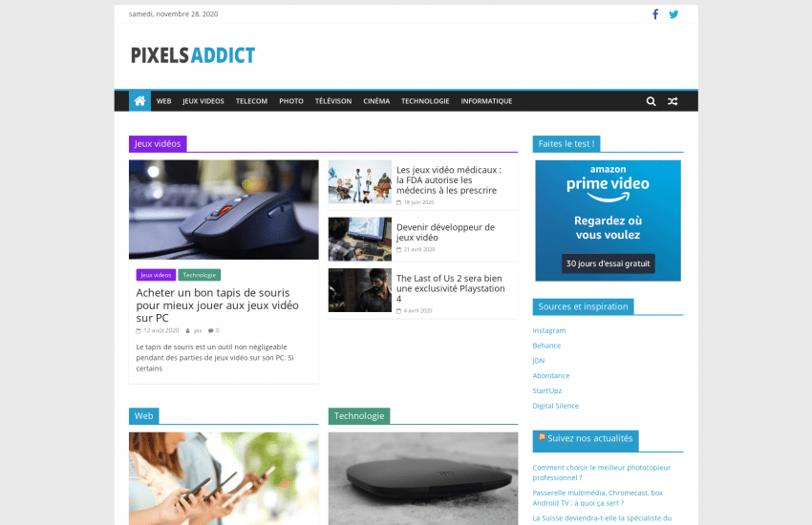Go to the home icon in navbar

(139, 101)
